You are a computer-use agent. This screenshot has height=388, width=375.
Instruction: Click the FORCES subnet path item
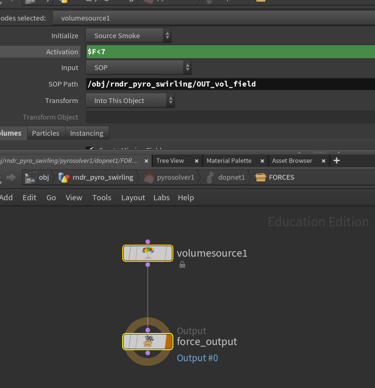pos(275,178)
